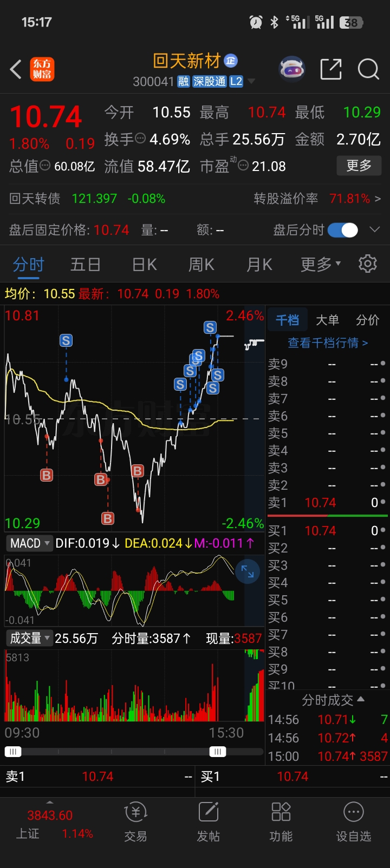This screenshot has width=390, height=868.
Task: Open the 东方财富 logo icon
Action: click(x=42, y=69)
